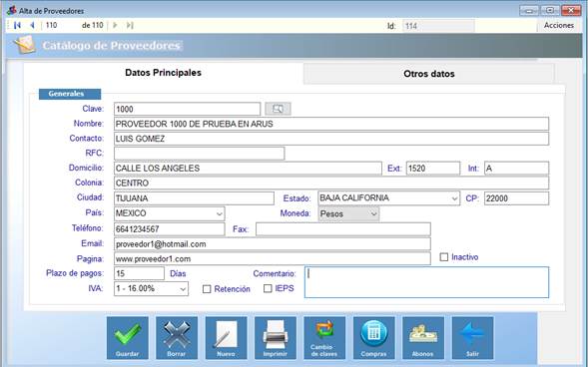Open Cambio de claves button
Viewport: 588px width, 367px height.
click(324, 338)
